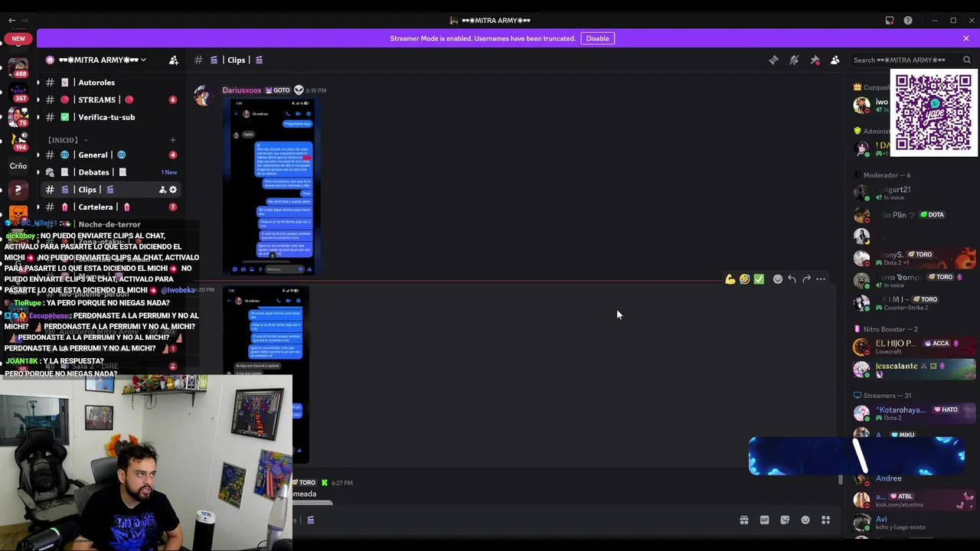Screen dimensions: 980x551
Task: Open the Crño server
Action: (18, 165)
